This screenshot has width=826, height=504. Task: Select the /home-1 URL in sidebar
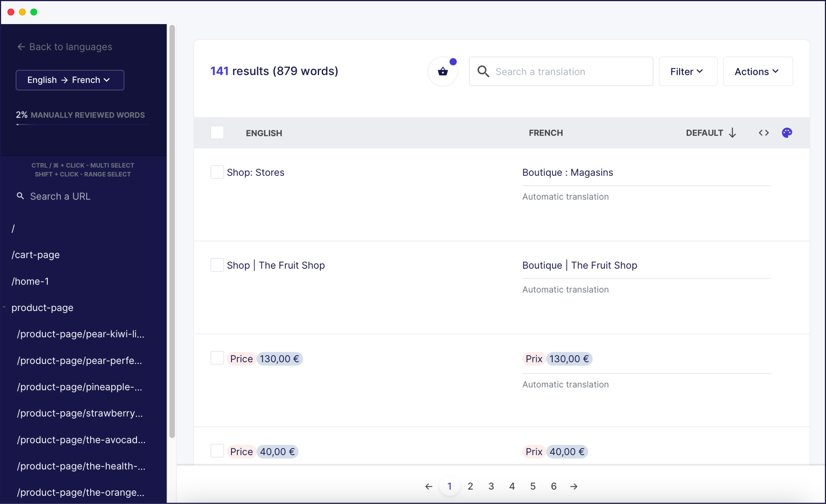30,281
